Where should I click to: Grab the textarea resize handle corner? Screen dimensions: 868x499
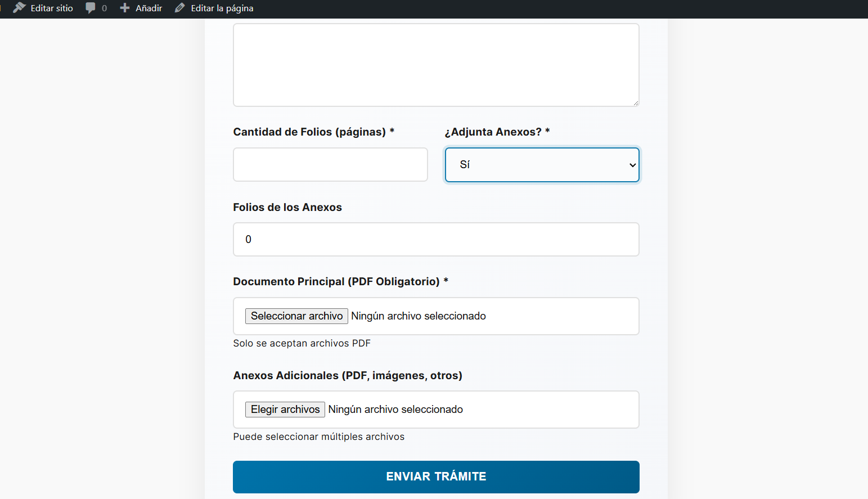pyautogui.click(x=636, y=103)
